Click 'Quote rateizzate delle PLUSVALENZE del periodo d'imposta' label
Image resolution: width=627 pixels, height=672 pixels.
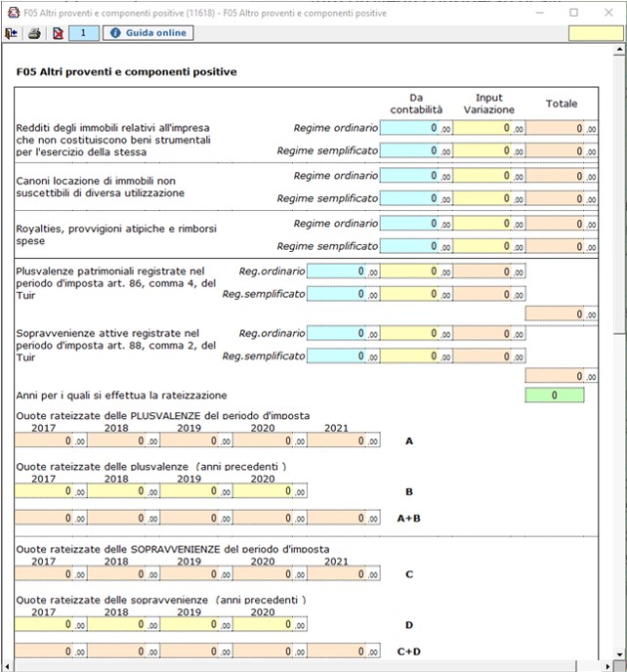tap(163, 416)
